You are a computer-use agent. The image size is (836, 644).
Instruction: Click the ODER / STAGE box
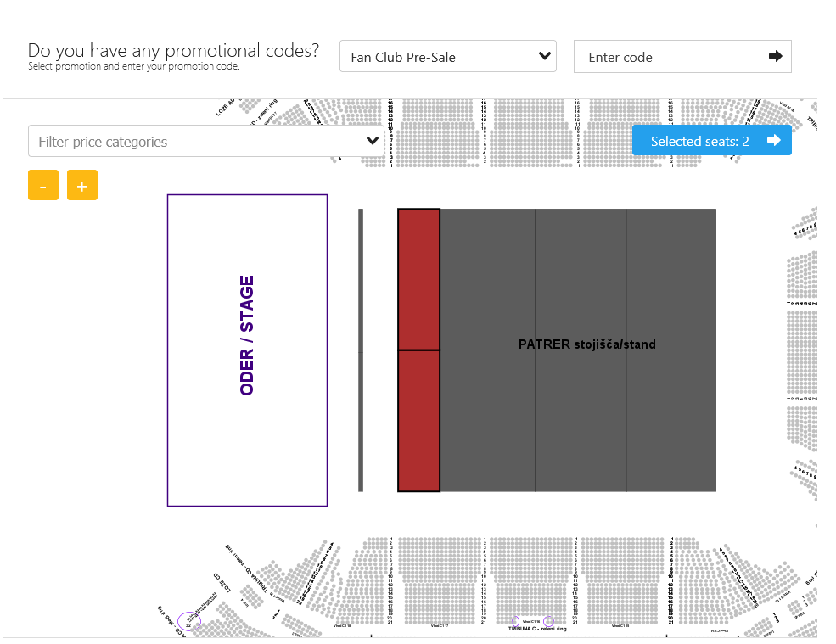click(x=247, y=350)
